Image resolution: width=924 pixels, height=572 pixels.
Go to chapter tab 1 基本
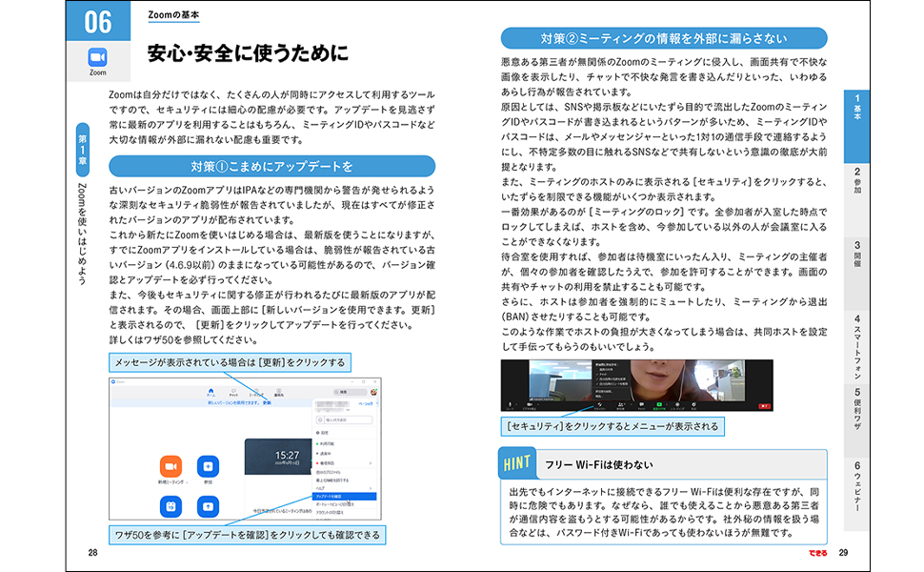pos(856,126)
